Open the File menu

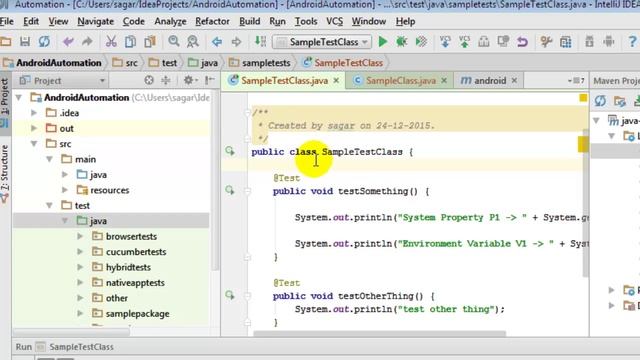tap(7, 21)
